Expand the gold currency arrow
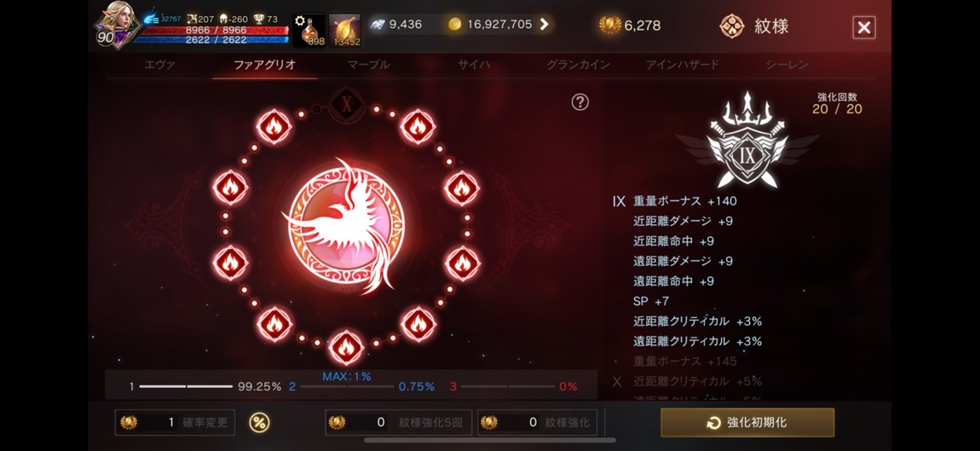Viewport: 980px width, 451px height. click(544, 25)
